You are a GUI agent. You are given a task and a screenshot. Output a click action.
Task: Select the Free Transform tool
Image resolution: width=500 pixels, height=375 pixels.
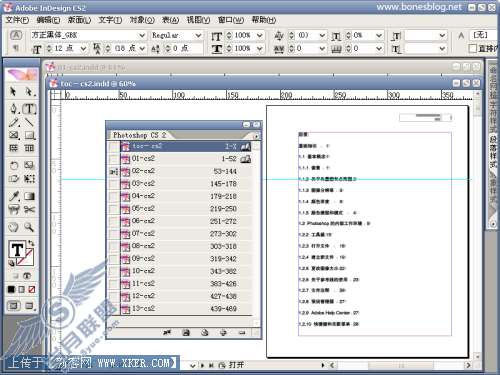click(x=29, y=179)
